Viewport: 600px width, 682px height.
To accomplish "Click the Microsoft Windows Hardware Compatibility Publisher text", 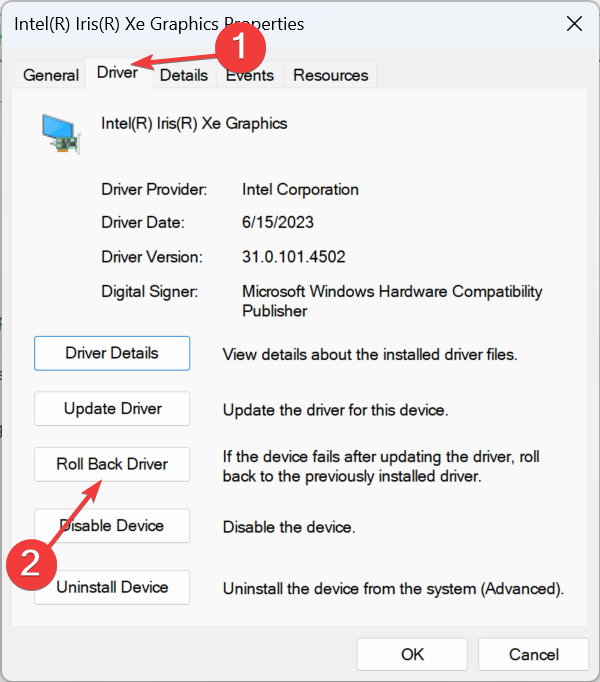I will coord(392,301).
